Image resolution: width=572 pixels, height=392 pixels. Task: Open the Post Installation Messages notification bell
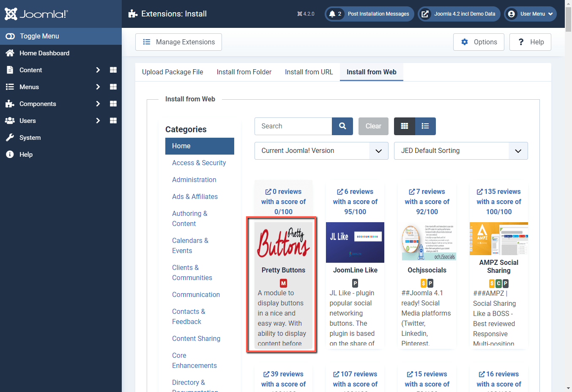point(334,14)
